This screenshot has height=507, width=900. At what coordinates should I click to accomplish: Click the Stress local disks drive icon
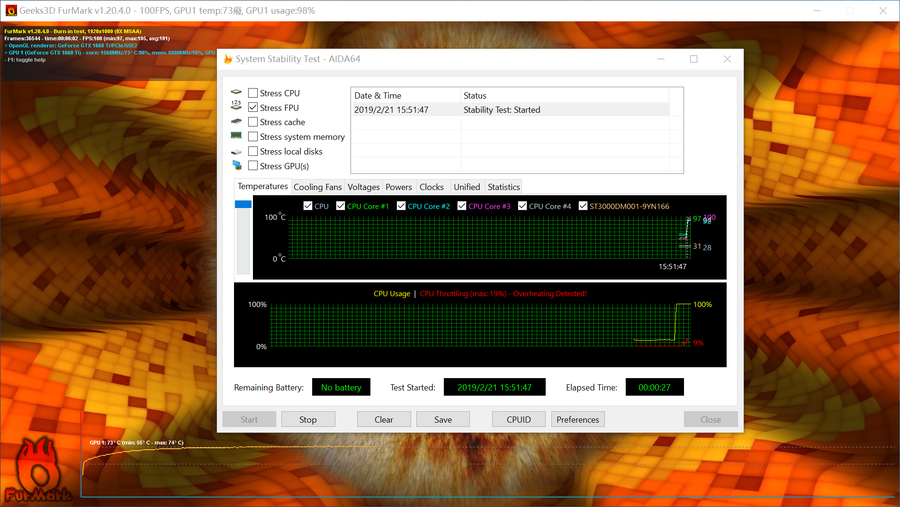[236, 152]
